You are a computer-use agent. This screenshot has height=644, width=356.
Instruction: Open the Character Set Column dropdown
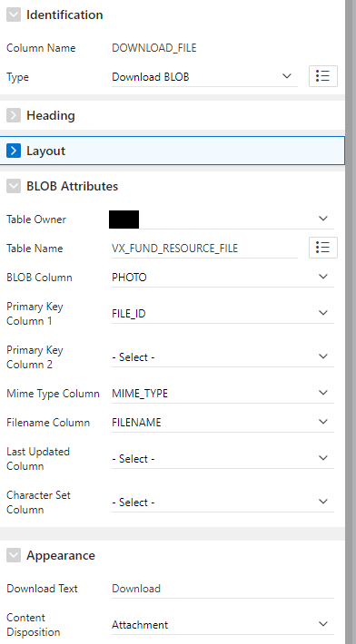[x=222, y=502]
